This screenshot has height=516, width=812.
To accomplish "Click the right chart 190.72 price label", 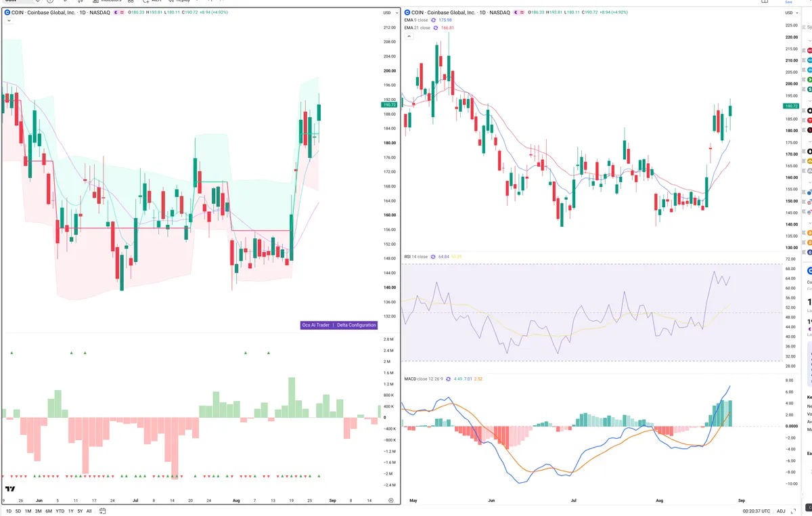I will [x=791, y=106].
